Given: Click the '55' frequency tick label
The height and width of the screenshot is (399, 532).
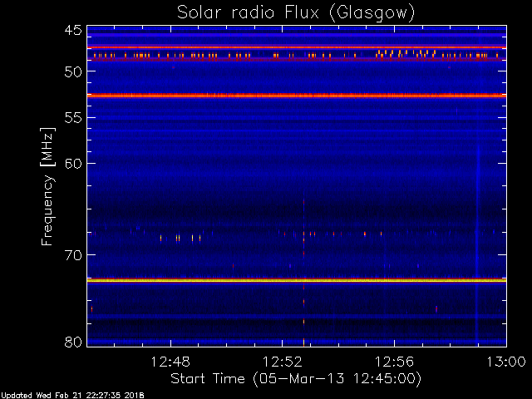Looking at the screenshot, I should [73, 118].
